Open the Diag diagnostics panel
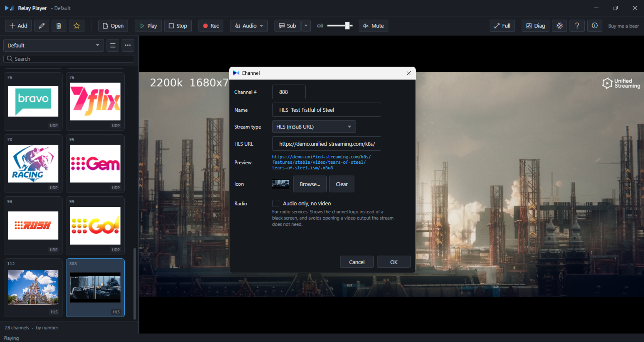 click(536, 26)
